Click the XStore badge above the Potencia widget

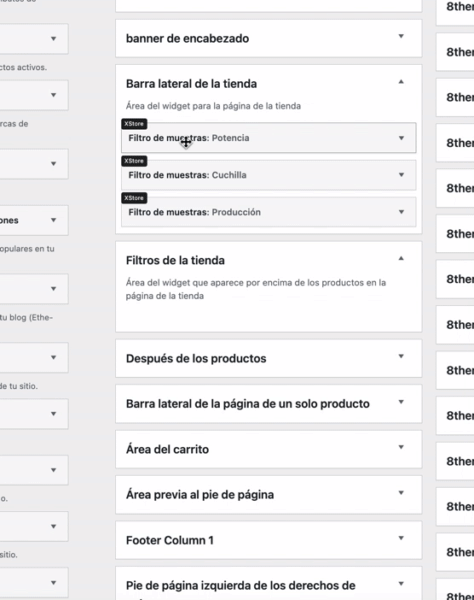tap(134, 124)
